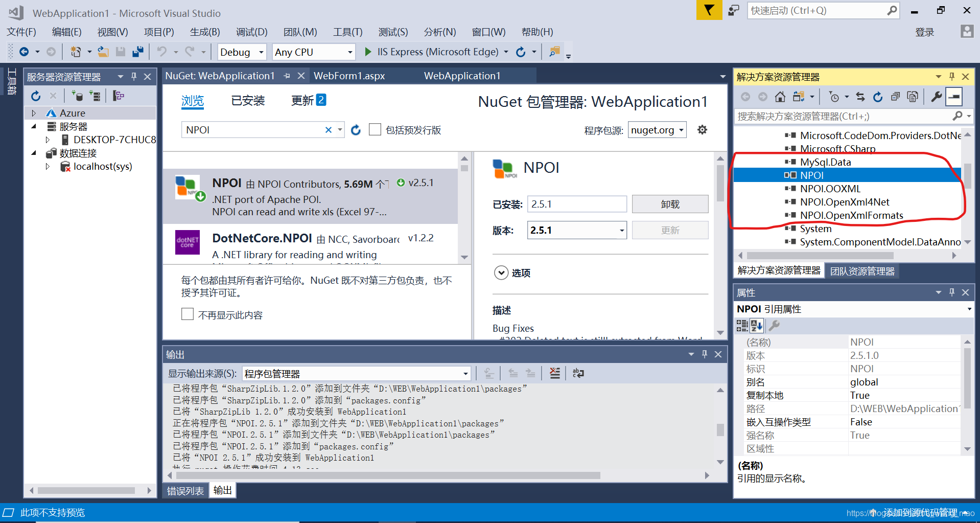Open the Tools (工具) menu
This screenshot has width=980, height=523.
pos(348,32)
